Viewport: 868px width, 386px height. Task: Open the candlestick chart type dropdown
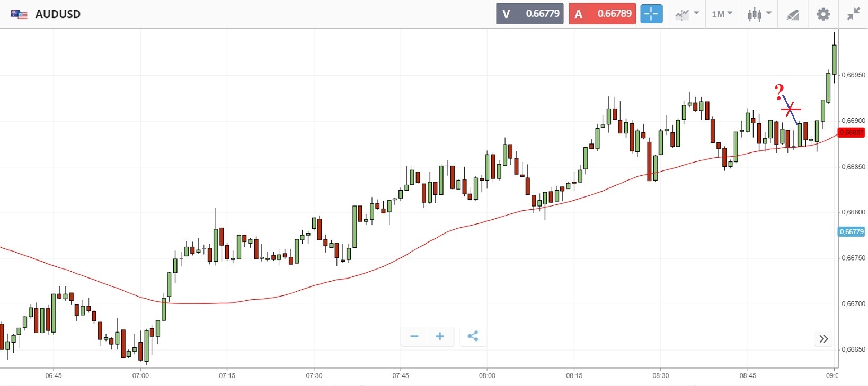pyautogui.click(x=759, y=14)
